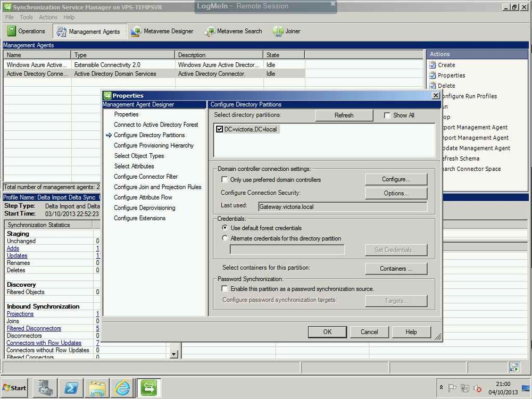The width and height of the screenshot is (532, 399).
Task: Click the Management Agents toolbar icon
Action: click(61, 31)
